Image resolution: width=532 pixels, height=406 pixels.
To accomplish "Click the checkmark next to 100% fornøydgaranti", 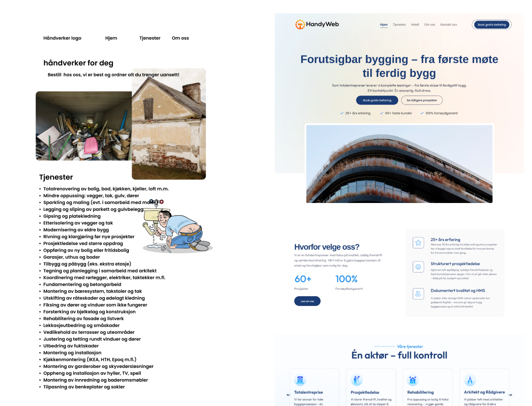I will pyautogui.click(x=422, y=113).
